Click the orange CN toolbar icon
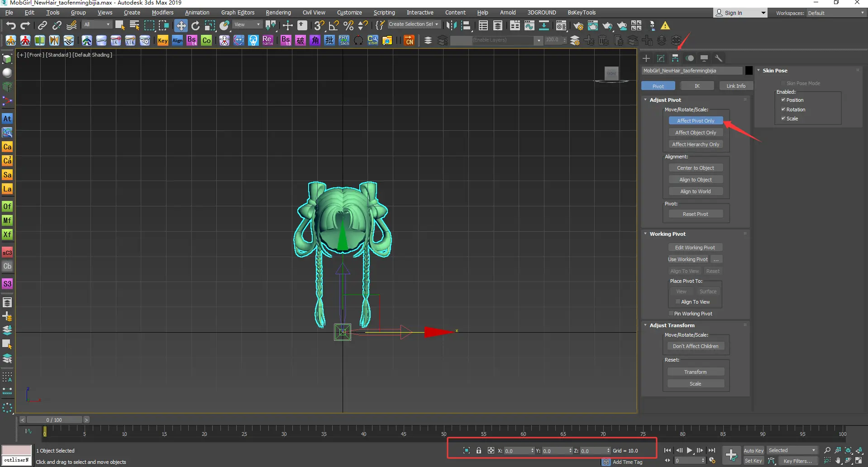The height and width of the screenshot is (467, 868). 409,40
